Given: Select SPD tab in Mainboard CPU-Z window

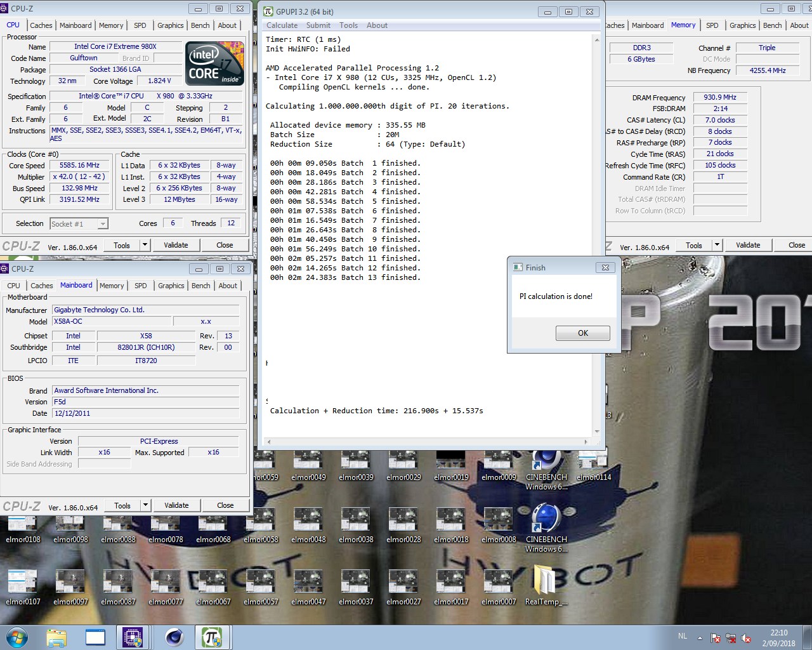Looking at the screenshot, I should tap(141, 286).
